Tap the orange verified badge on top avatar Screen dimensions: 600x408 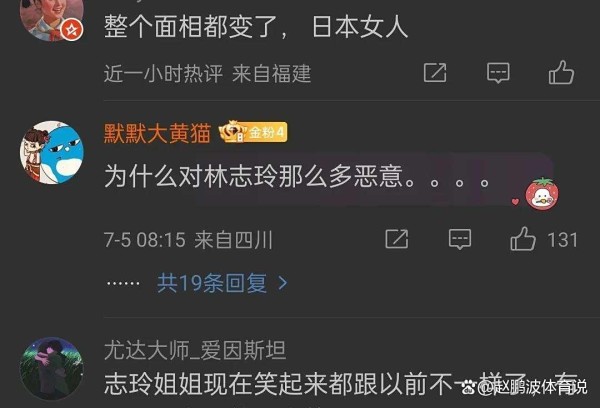point(72,30)
